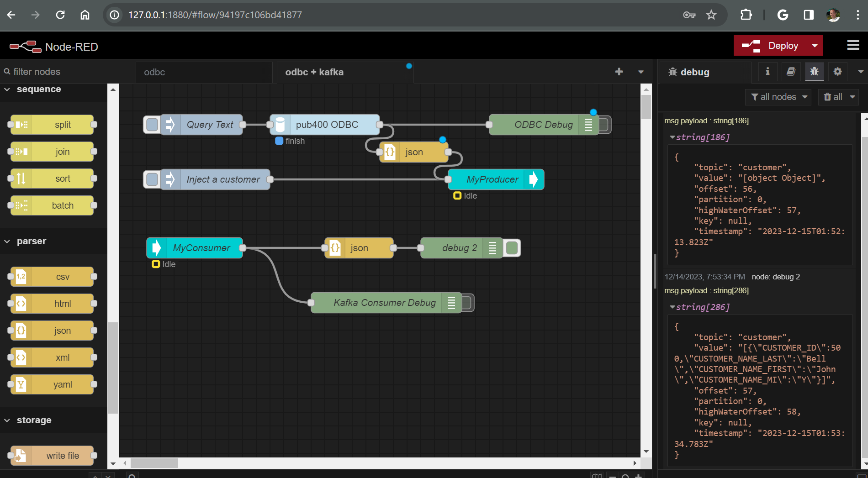Viewport: 868px width, 478px height.
Task: Go back in browser history
Action: pyautogui.click(x=11, y=15)
